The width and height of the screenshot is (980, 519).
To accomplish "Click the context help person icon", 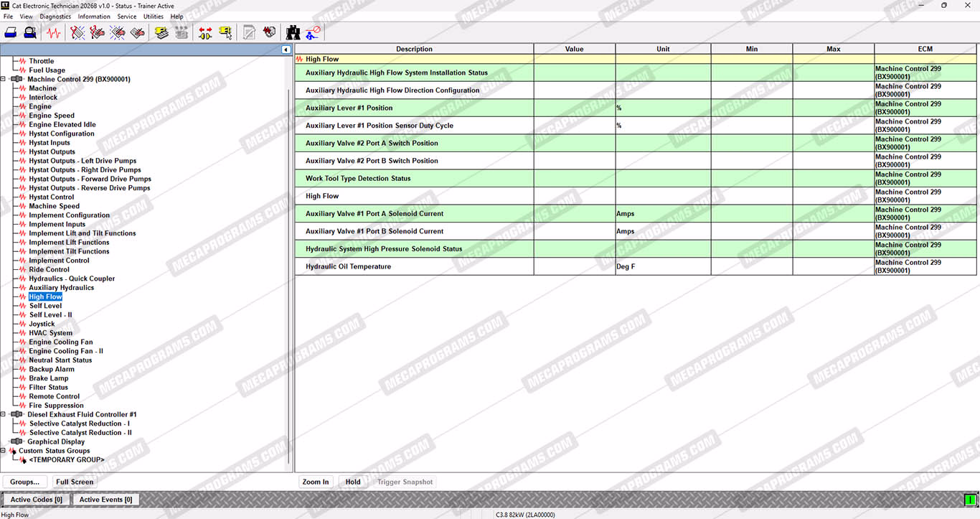I will point(313,32).
